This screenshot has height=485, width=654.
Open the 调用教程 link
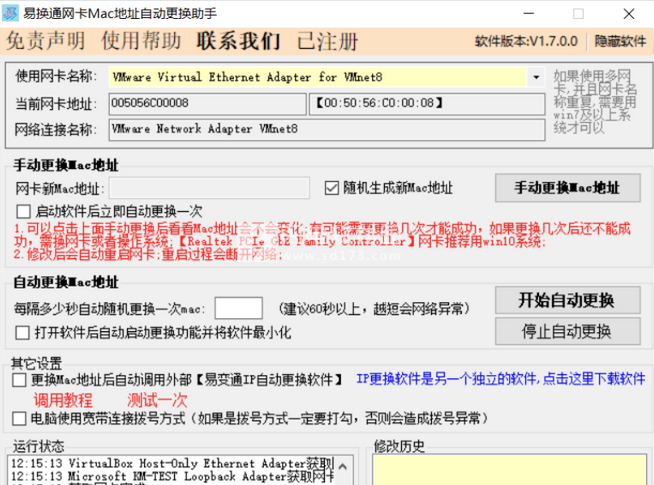[63, 400]
